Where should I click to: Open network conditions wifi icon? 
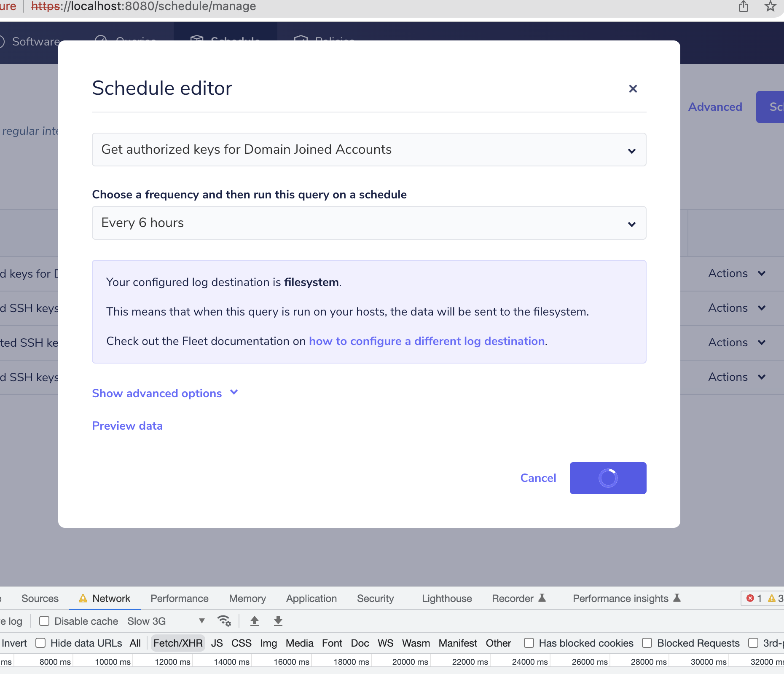224,621
